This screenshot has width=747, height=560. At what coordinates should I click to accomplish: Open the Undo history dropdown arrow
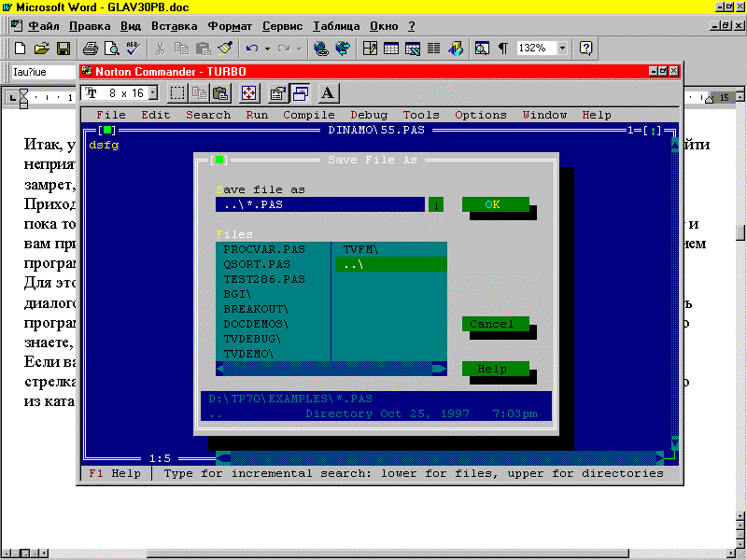point(267,49)
